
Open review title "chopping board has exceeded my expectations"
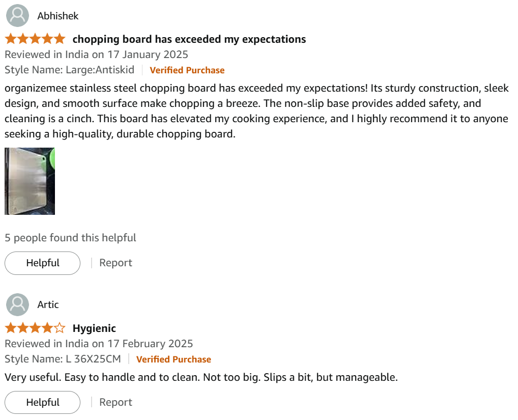[x=189, y=39]
